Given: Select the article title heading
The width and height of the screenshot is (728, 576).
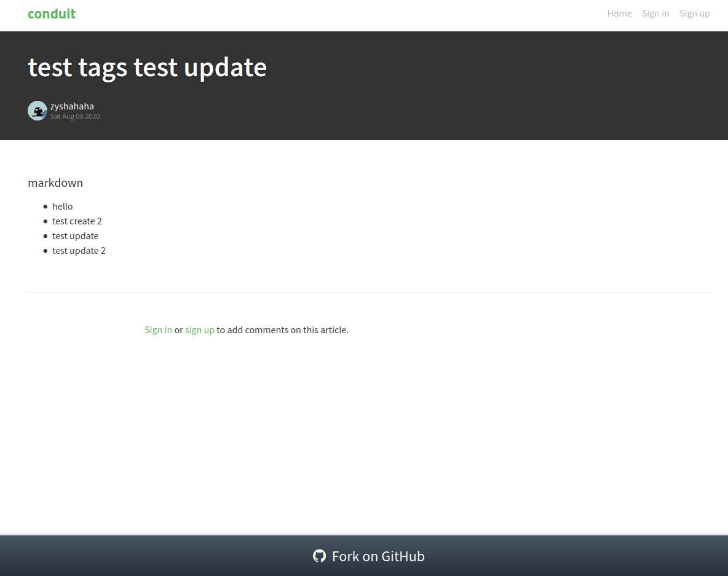Looking at the screenshot, I should [x=147, y=67].
